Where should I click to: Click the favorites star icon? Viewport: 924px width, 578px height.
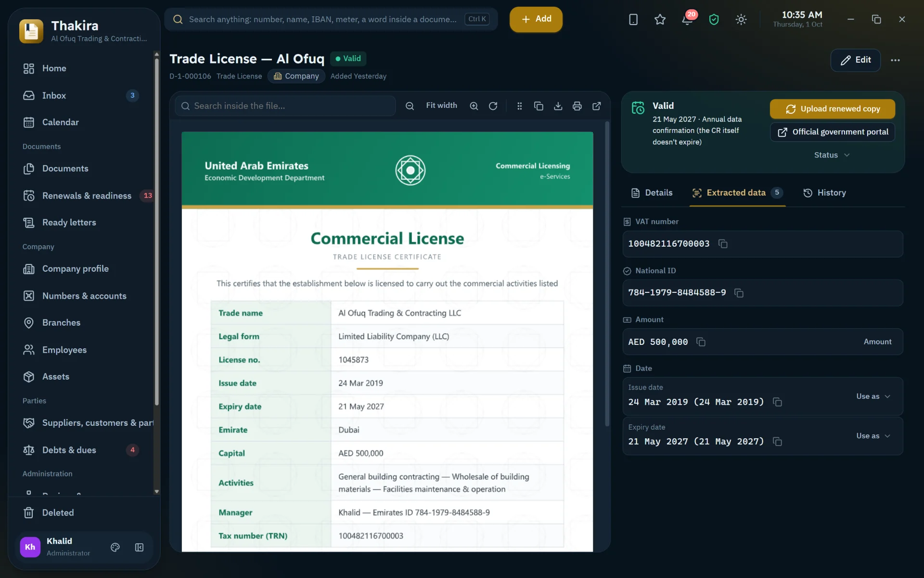(660, 19)
